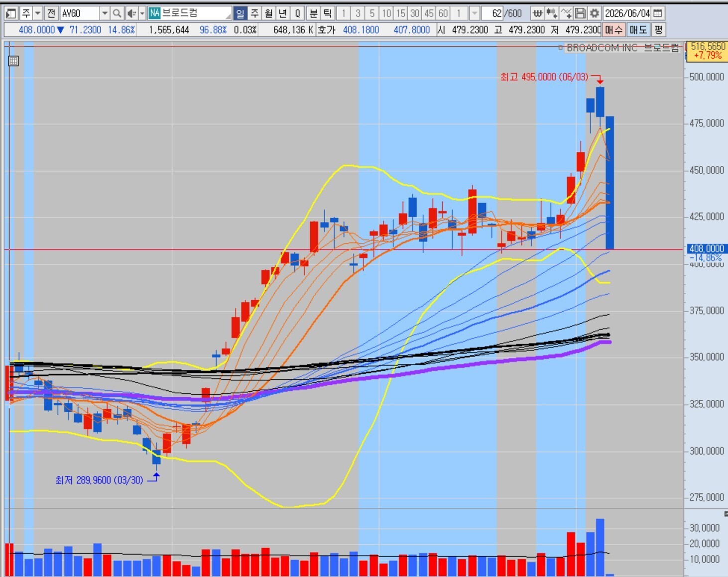The width and height of the screenshot is (728, 577).
Task: Click the date field 2026/06/04
Action: point(627,13)
